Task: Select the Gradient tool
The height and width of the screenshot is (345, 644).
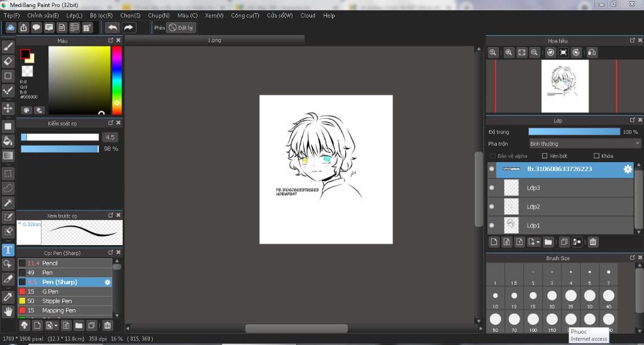Action: (x=8, y=155)
